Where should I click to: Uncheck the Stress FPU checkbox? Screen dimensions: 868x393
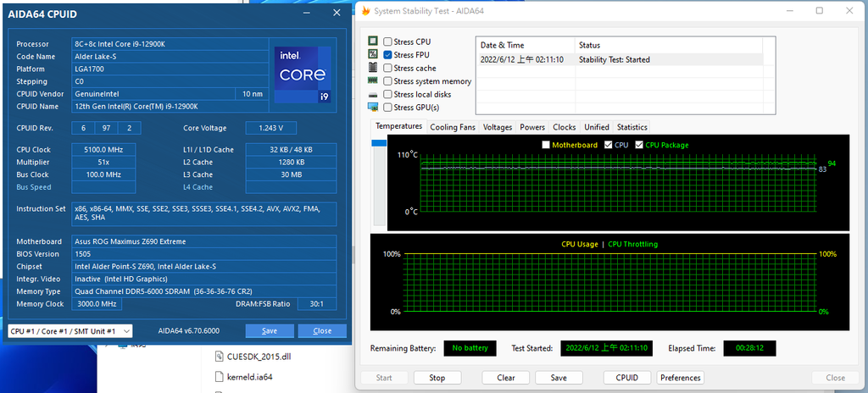[388, 55]
